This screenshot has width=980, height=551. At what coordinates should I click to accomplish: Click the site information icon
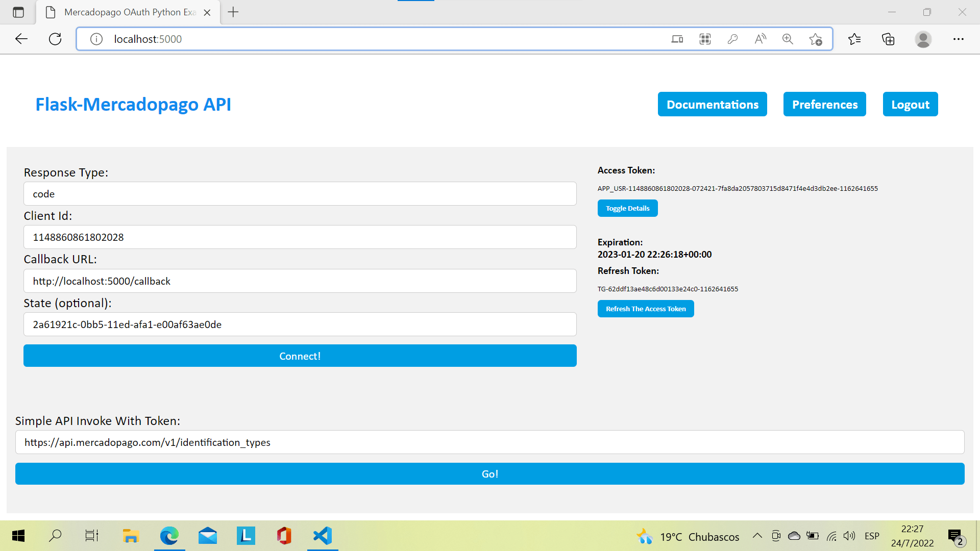(96, 39)
